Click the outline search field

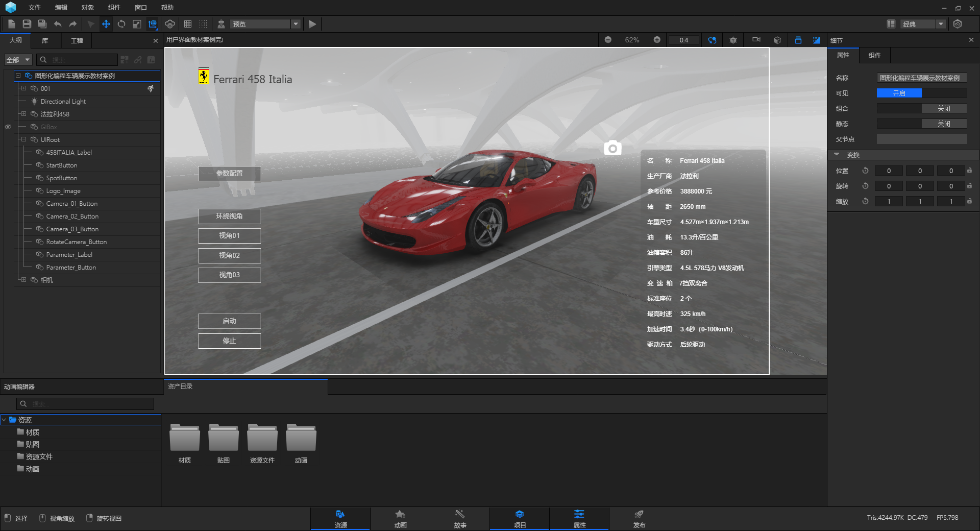tap(77, 60)
